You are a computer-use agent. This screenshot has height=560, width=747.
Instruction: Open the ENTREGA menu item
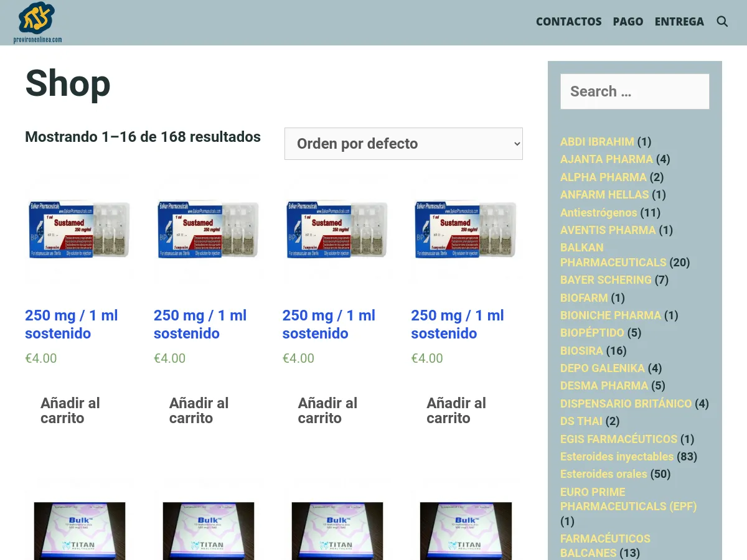pos(679,21)
